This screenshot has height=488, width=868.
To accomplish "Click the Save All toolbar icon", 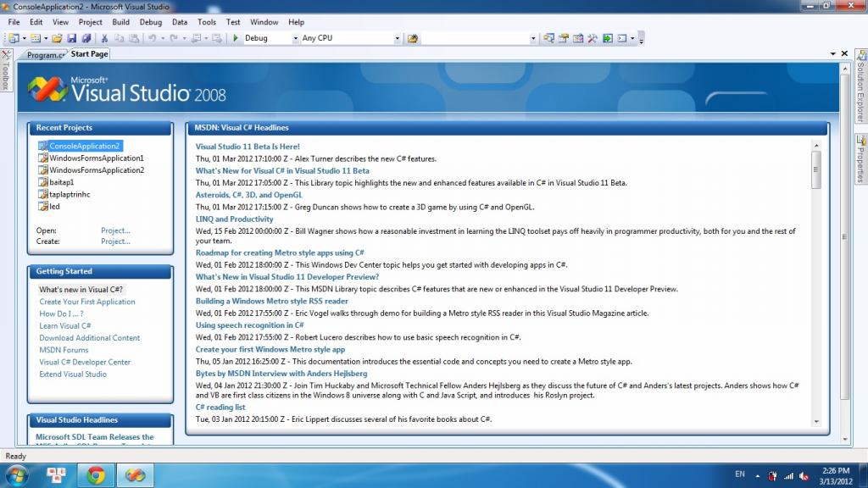I will [86, 38].
